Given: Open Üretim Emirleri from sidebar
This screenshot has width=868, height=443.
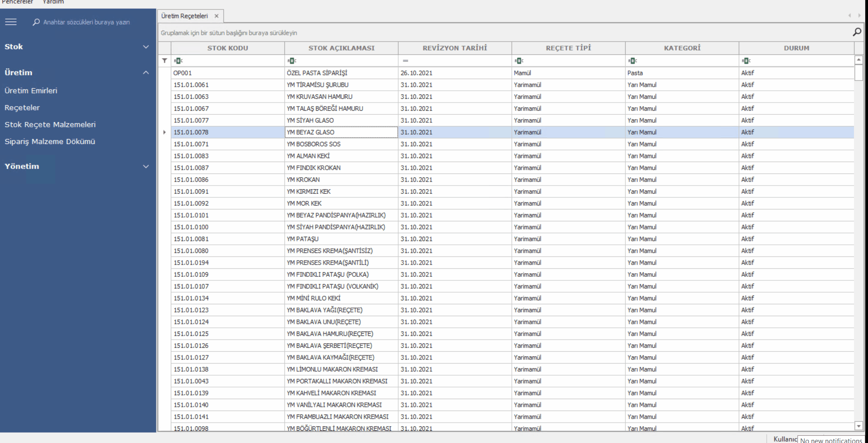Looking at the screenshot, I should point(31,91).
